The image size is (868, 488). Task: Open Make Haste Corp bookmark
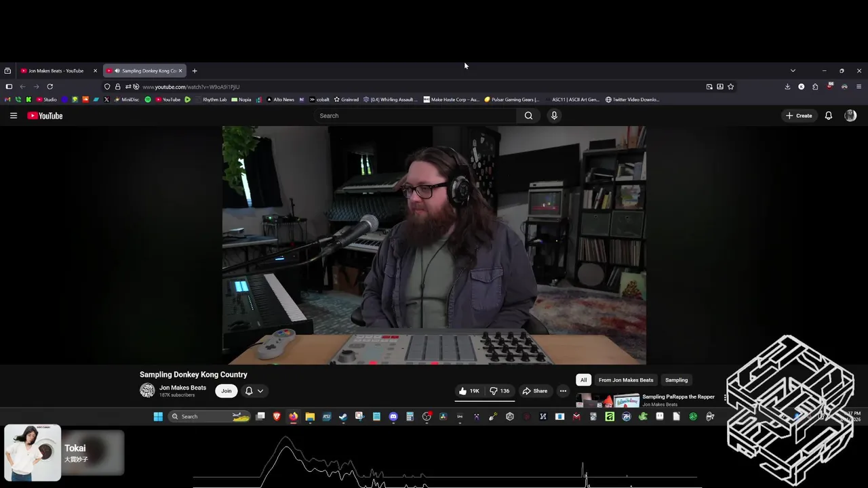[452, 100]
